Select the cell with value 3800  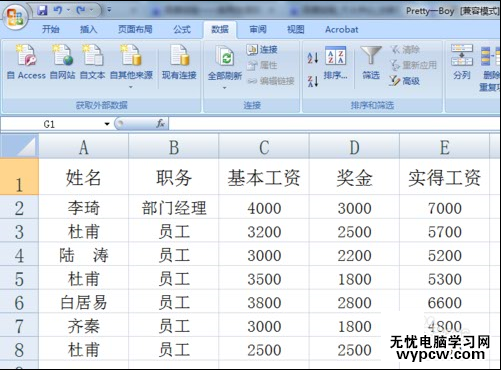tap(264, 302)
